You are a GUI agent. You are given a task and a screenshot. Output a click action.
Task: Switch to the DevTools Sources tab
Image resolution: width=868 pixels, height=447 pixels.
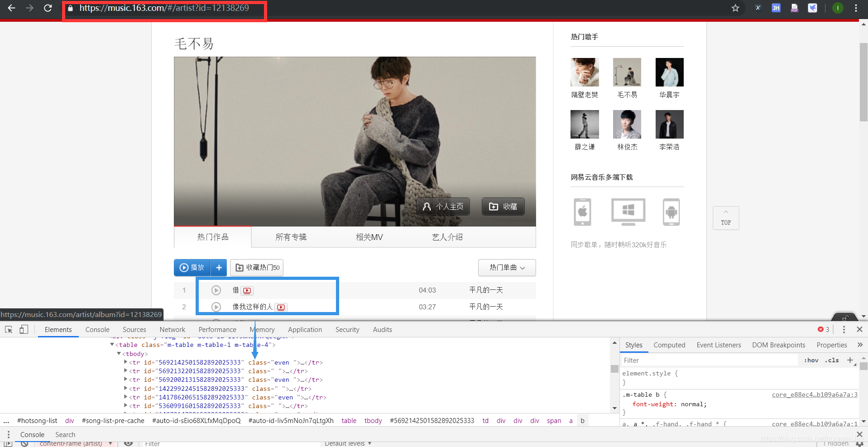[134, 330]
